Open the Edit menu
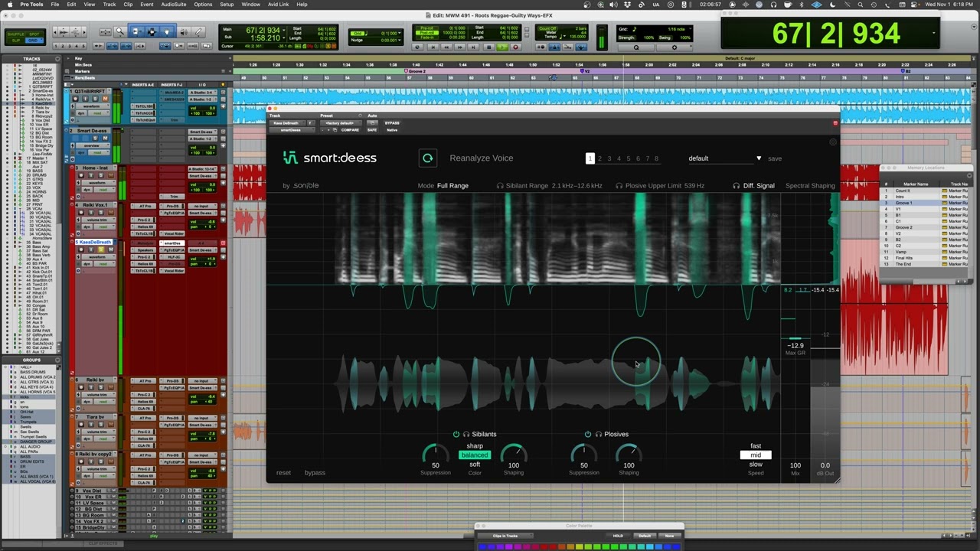Screen dimensions: 980x551 tap(71, 5)
